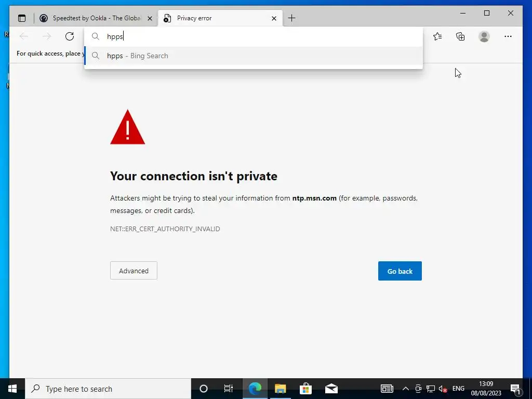Click the red warning triangle icon

click(x=128, y=127)
